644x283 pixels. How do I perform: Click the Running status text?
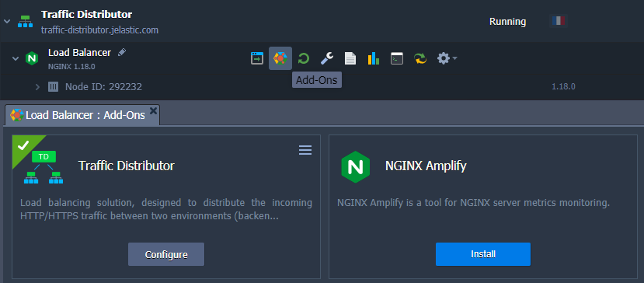click(x=507, y=22)
